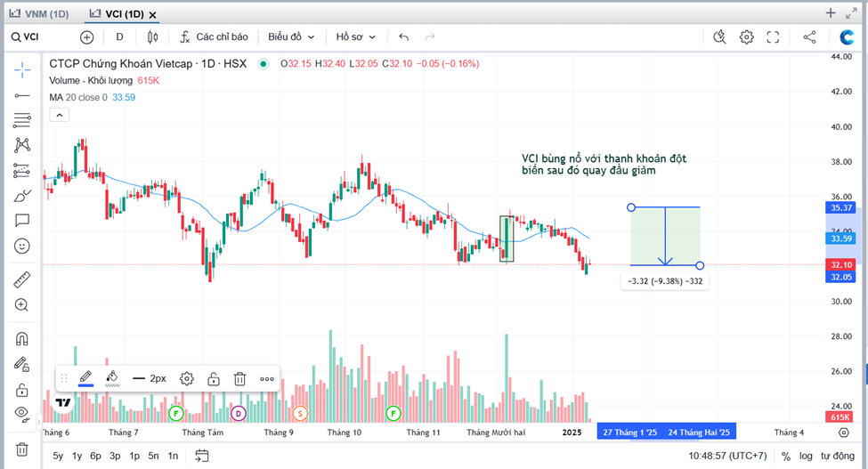Toggle percent scale mode
This screenshot has height=469, width=868.
point(785,457)
